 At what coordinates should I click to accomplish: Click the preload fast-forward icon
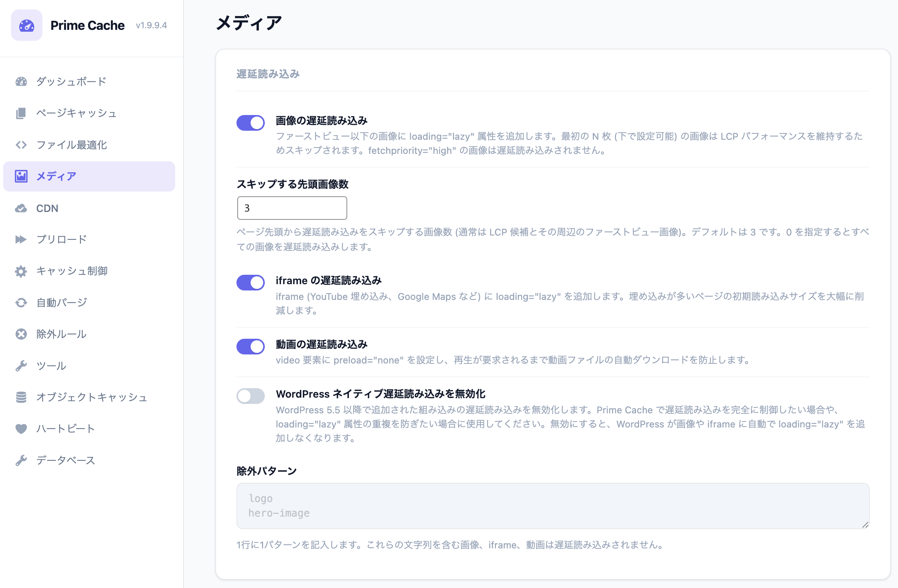[x=21, y=239]
